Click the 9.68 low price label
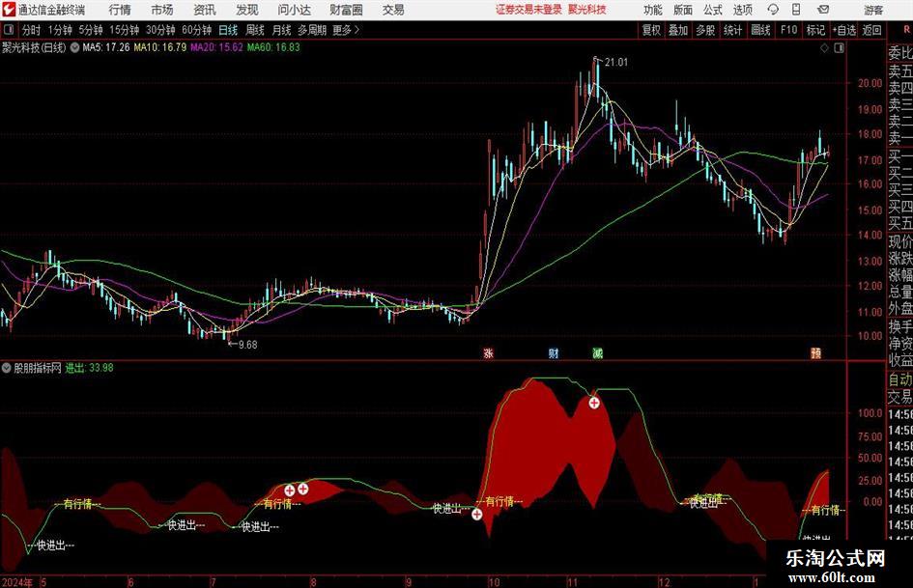 point(248,345)
